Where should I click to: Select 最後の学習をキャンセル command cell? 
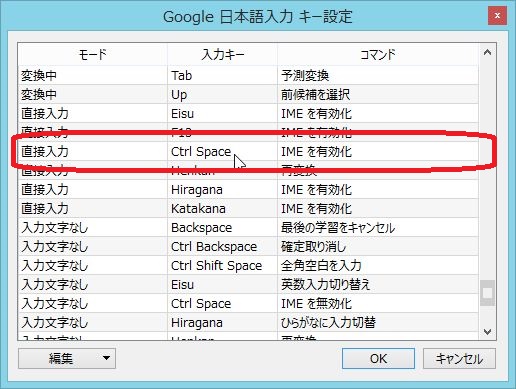pos(378,228)
